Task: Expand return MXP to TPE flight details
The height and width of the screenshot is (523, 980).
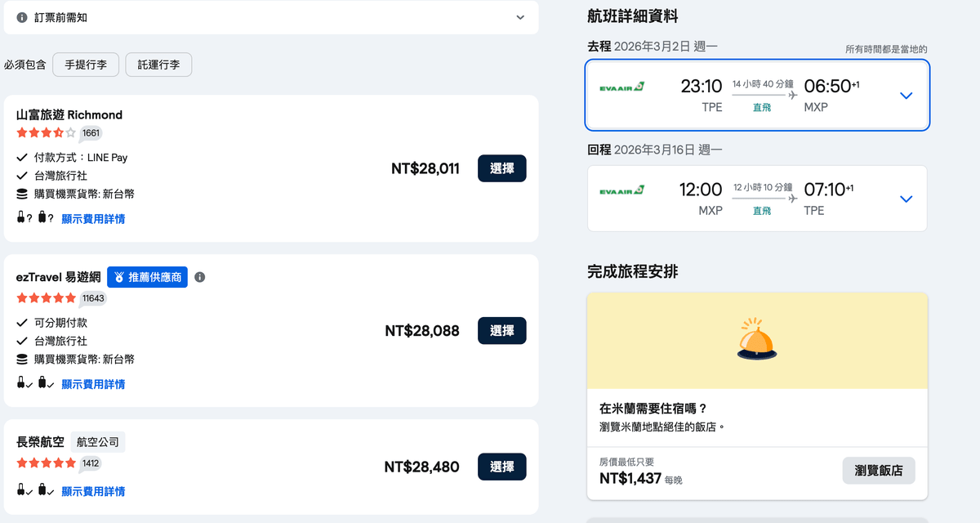Action: 905,199
